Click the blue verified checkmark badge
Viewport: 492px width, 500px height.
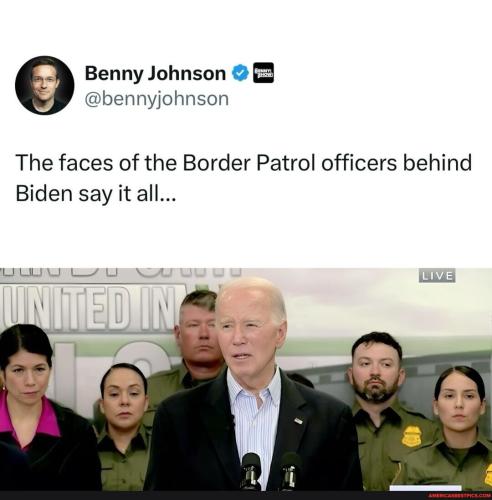(240, 73)
